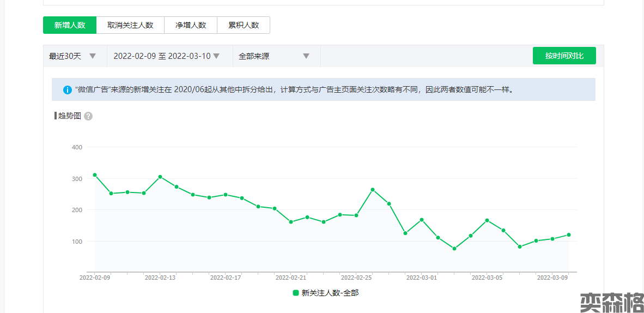644x313 pixels.
Task: Open the 累积人数 tab
Action: point(244,25)
